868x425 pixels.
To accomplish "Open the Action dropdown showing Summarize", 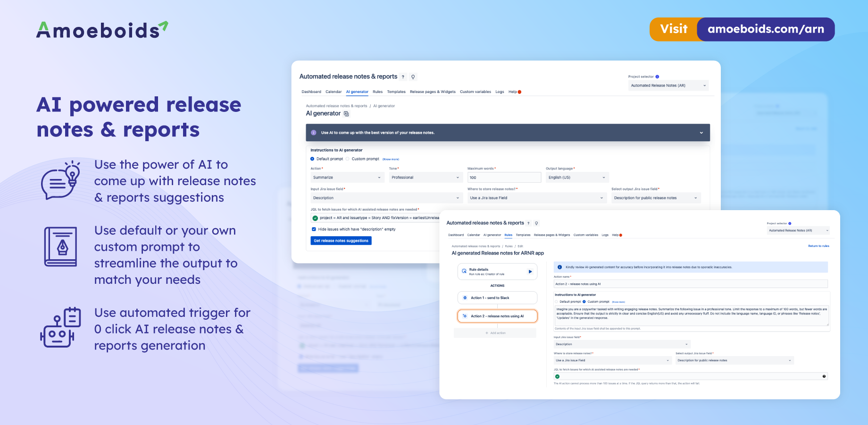I will [347, 178].
